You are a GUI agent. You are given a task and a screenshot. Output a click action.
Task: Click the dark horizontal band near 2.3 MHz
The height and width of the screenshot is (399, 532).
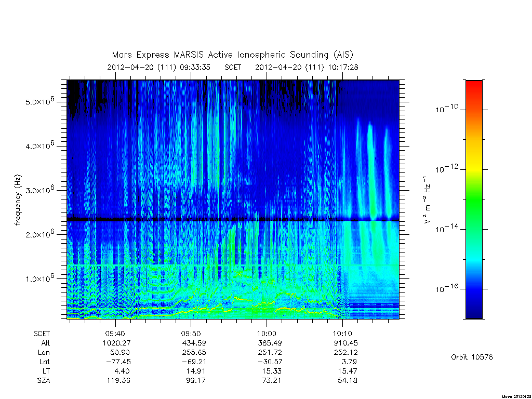[x=233, y=220]
